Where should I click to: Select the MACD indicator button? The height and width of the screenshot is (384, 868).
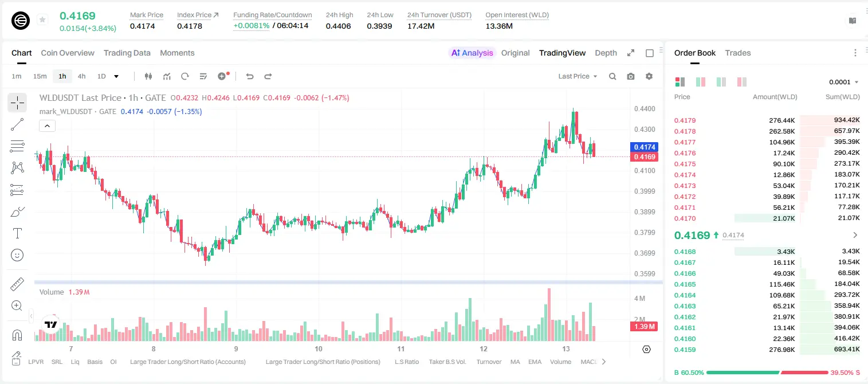tap(588, 362)
